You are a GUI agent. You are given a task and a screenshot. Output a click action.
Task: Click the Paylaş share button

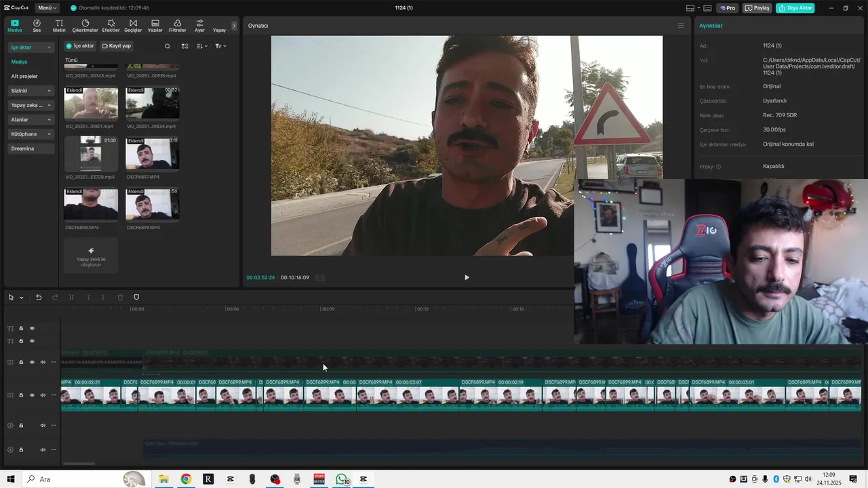click(757, 8)
